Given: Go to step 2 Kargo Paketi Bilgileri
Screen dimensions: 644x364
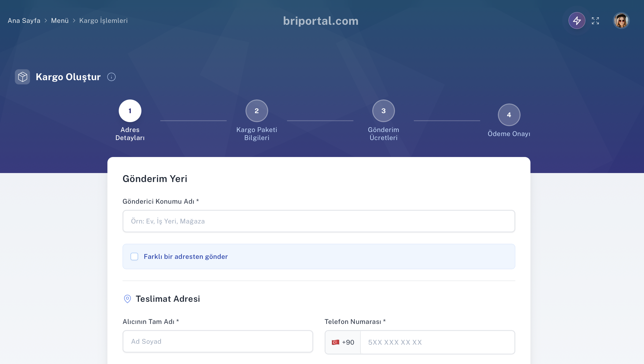Looking at the screenshot, I should coord(257,111).
